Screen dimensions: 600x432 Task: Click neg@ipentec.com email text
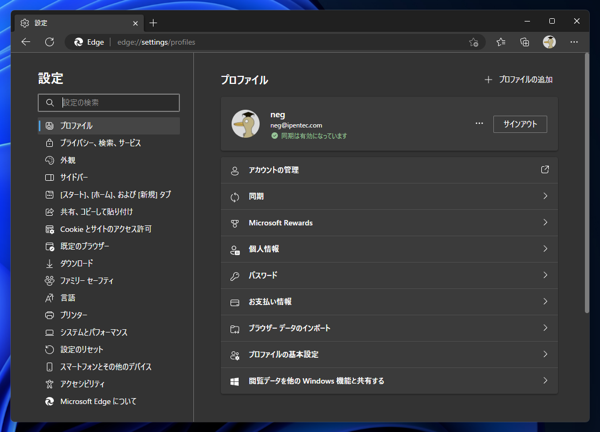pyautogui.click(x=296, y=125)
